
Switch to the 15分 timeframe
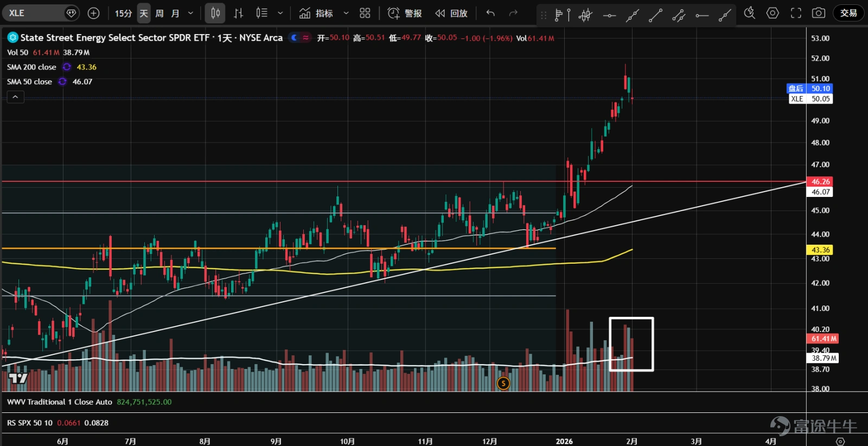tap(123, 13)
